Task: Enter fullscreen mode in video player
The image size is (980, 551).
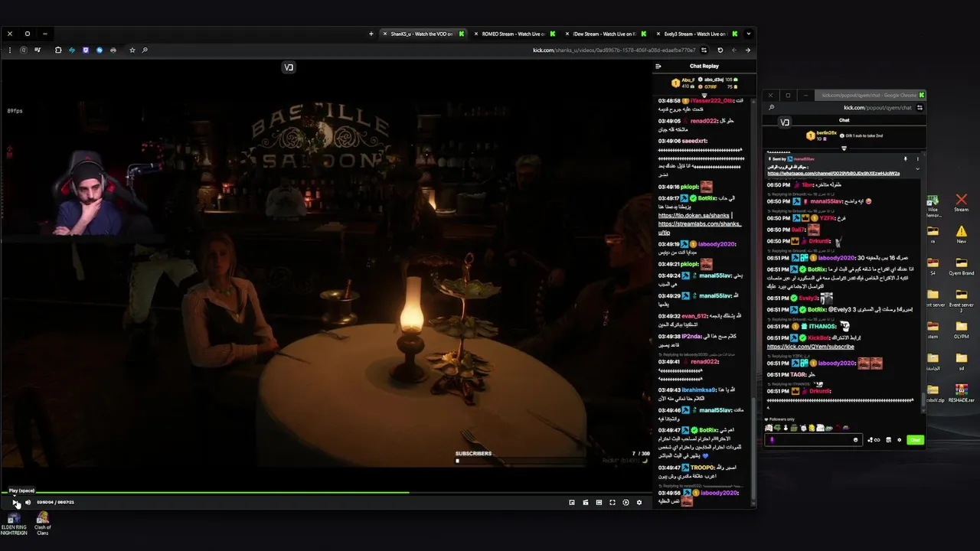Action: tap(612, 502)
